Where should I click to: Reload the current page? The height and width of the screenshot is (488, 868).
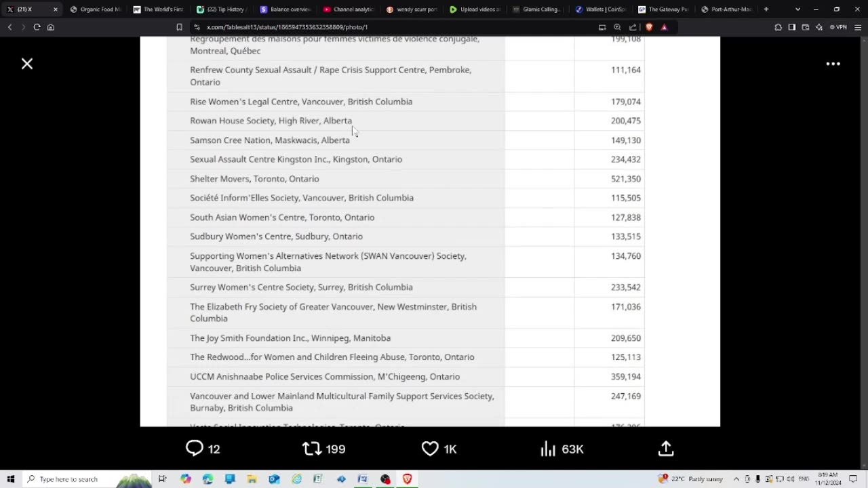pyautogui.click(x=37, y=27)
